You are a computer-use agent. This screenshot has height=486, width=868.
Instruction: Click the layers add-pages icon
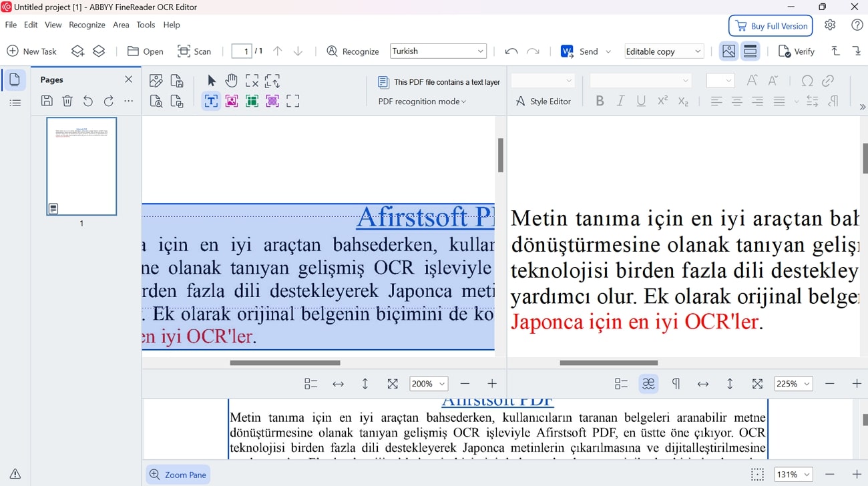coord(78,51)
